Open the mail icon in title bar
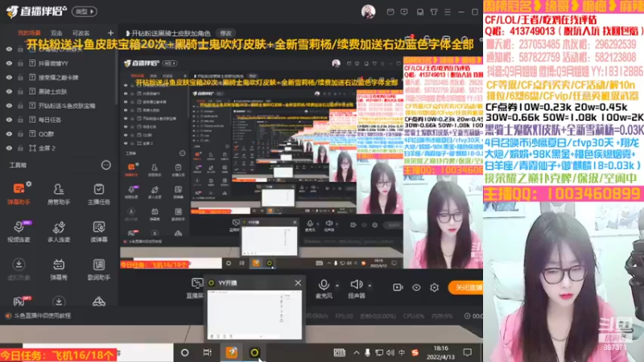Screen dimensions: 644x362 pyautogui.click(x=390, y=12)
